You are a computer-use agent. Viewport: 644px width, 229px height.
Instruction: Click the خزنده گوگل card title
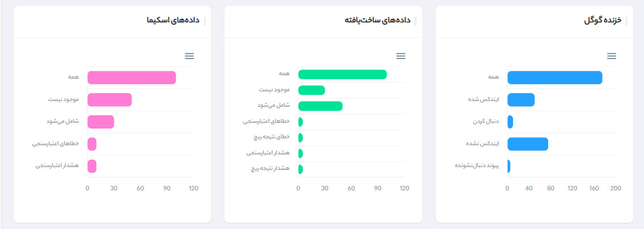click(x=603, y=21)
